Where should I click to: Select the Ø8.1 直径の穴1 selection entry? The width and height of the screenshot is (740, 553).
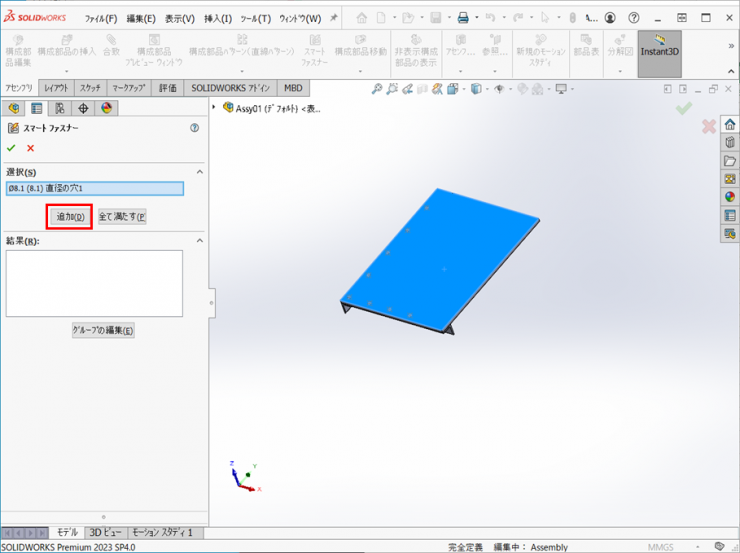click(94, 188)
